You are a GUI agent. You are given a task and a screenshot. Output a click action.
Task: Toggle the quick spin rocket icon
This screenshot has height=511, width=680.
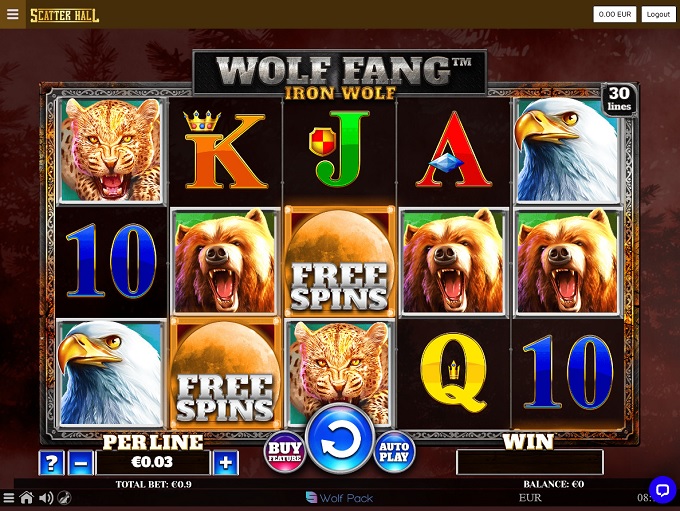65,498
